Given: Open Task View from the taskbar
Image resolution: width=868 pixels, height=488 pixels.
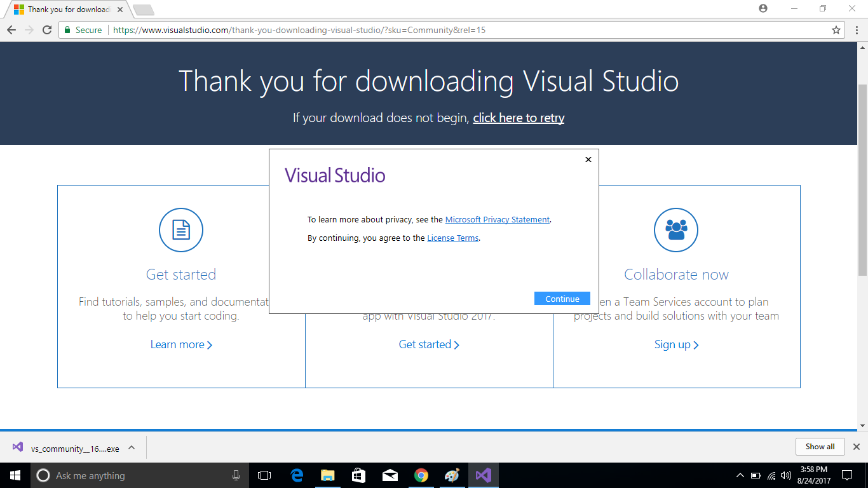Looking at the screenshot, I should click(x=265, y=475).
